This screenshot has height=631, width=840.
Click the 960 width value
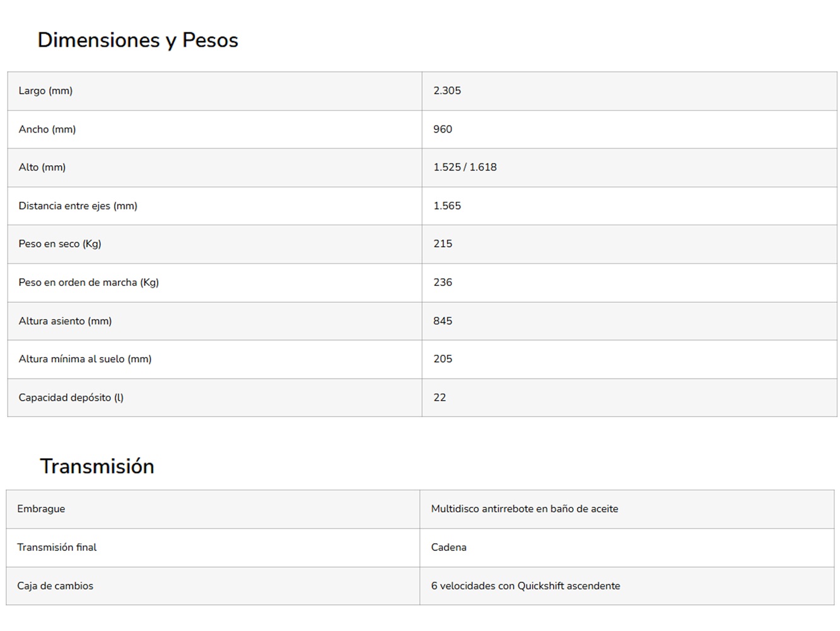coord(443,129)
